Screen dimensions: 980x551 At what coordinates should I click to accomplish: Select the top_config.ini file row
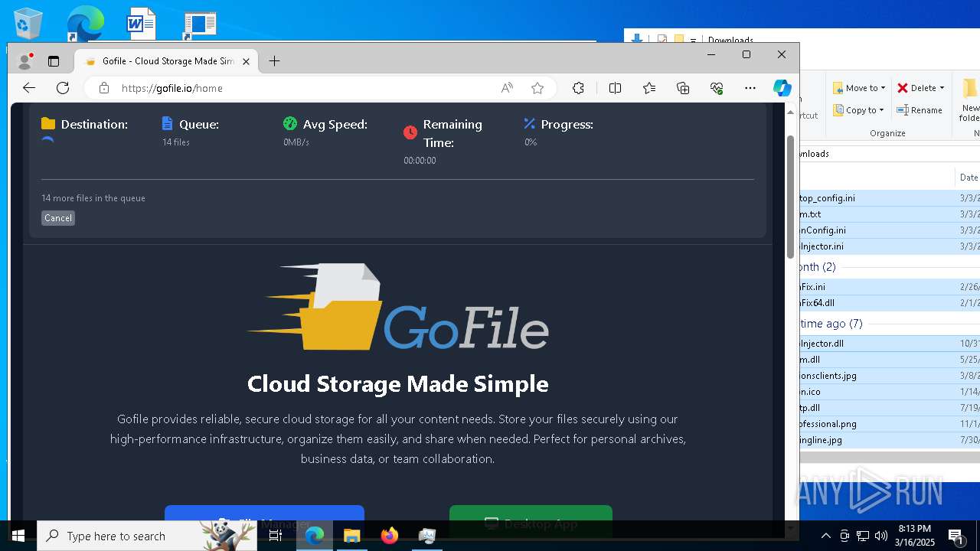890,198
